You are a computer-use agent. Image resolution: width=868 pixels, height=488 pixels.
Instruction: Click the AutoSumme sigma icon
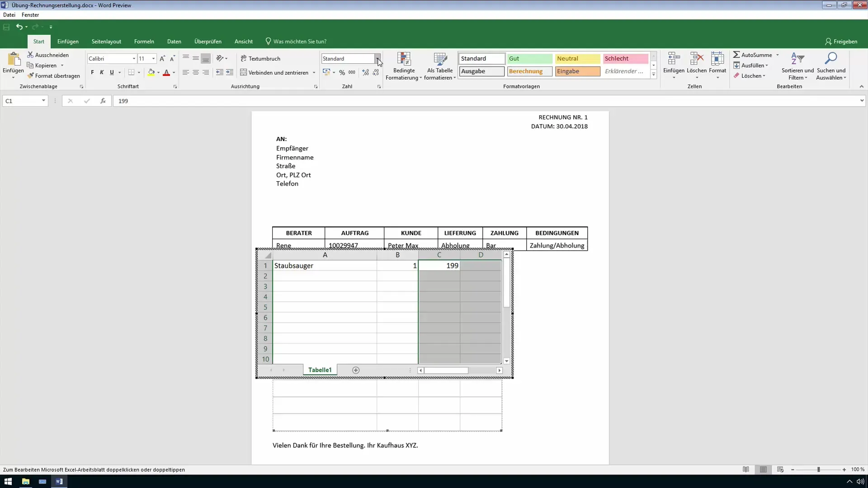point(736,55)
